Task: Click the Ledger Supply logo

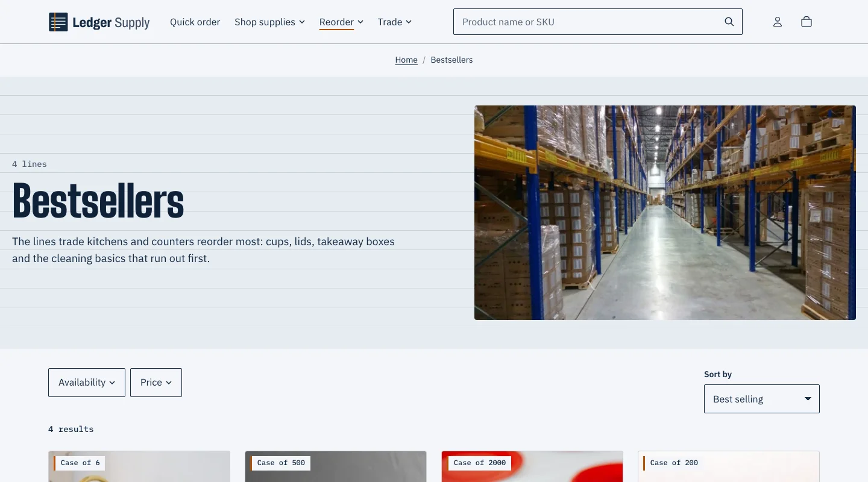Action: 99,22
